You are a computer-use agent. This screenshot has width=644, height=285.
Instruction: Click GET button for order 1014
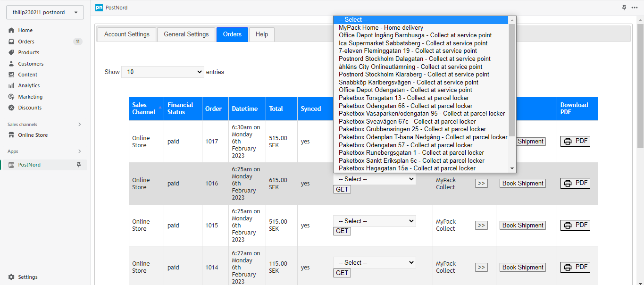[x=342, y=273]
